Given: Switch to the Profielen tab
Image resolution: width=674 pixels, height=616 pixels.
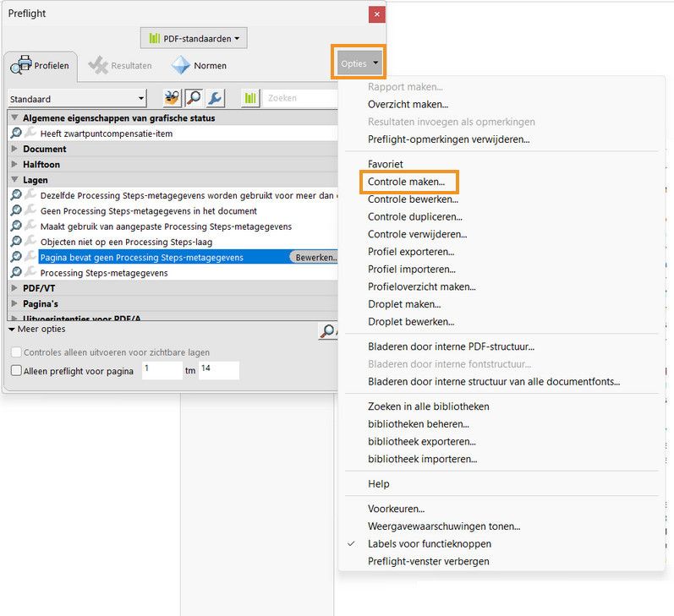Looking at the screenshot, I should (x=41, y=66).
